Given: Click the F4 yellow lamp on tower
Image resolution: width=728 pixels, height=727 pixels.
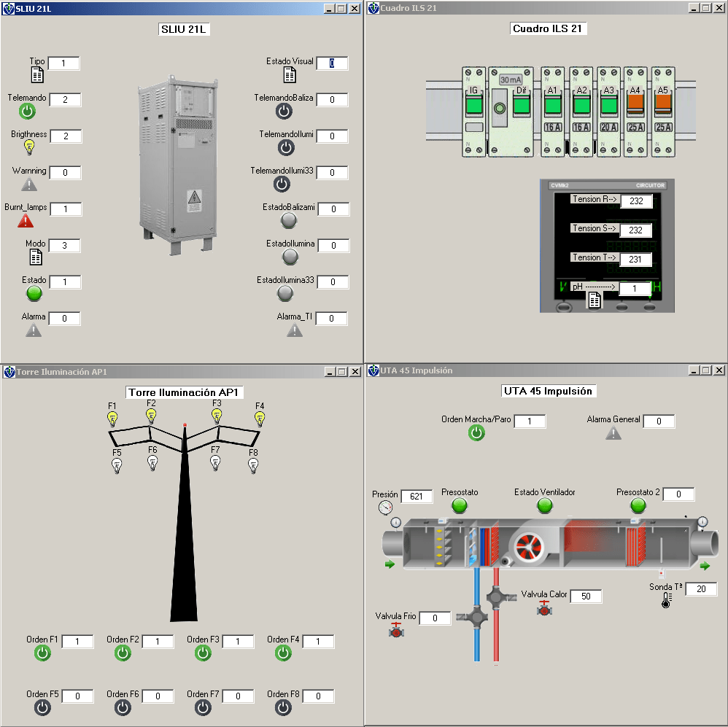Looking at the screenshot, I should pos(260,419).
